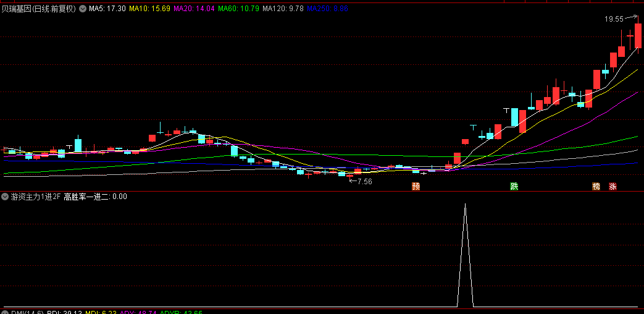
Task: Click the green MA60: 10.79 label
Action: tap(238, 9)
